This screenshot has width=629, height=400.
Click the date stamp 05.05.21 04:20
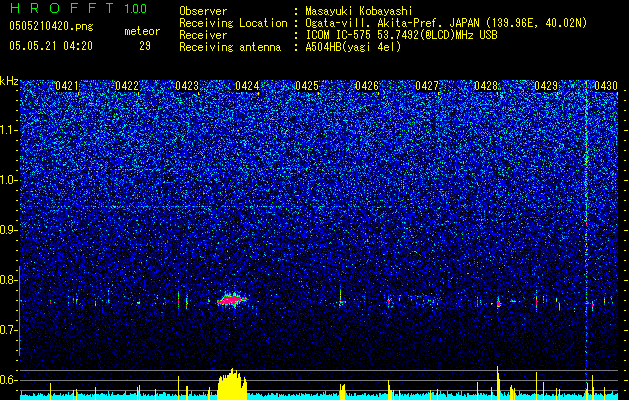click(x=51, y=46)
